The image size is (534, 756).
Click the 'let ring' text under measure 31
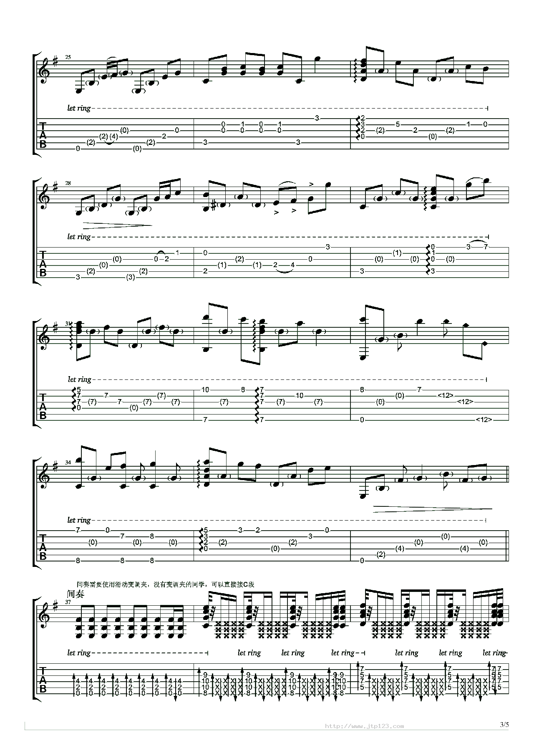tap(79, 379)
